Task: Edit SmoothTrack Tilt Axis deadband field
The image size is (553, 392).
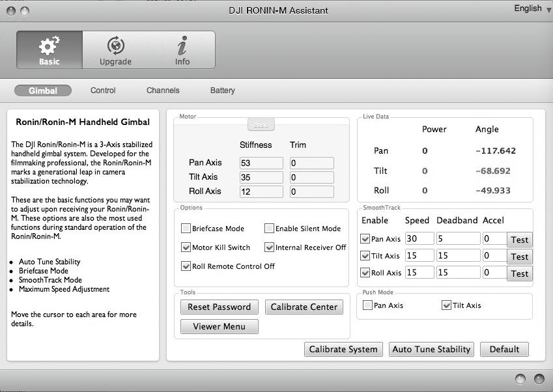Action: point(459,255)
